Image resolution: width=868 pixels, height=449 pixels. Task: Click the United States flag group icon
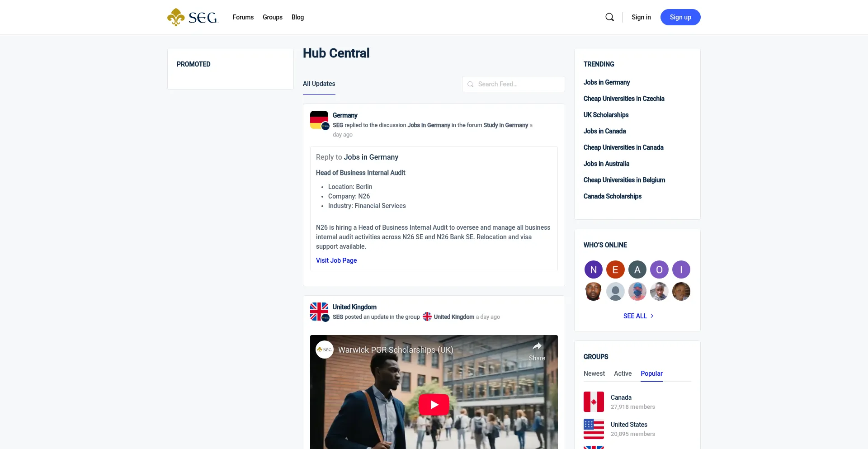(x=594, y=429)
